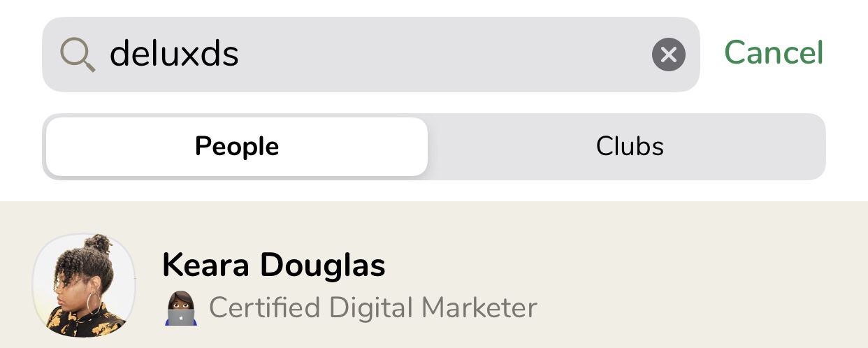Place cursor after the deluxds text

pyautogui.click(x=241, y=55)
